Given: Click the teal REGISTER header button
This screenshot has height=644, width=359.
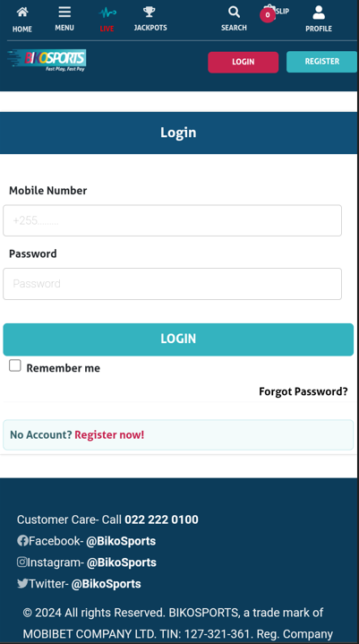Looking at the screenshot, I should tap(321, 62).
